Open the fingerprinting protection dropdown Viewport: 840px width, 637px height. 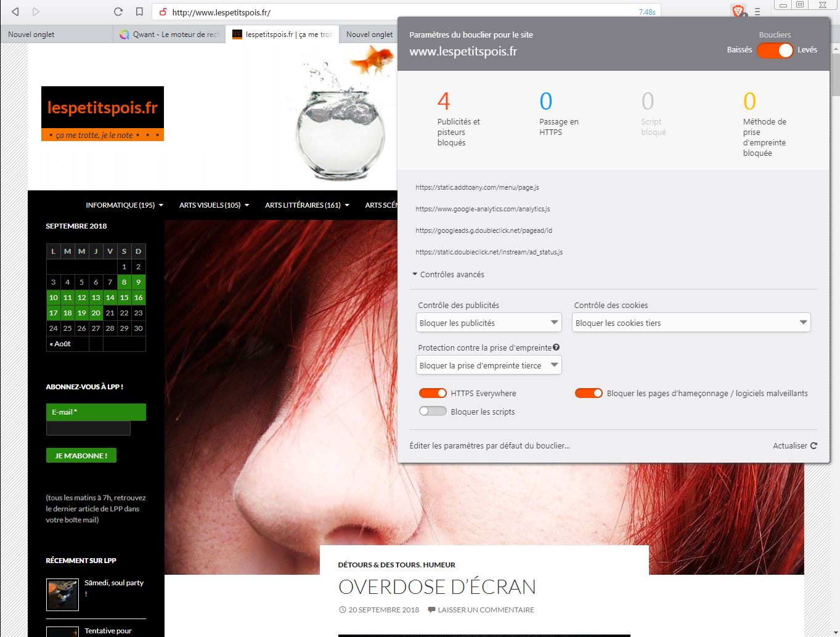point(489,365)
